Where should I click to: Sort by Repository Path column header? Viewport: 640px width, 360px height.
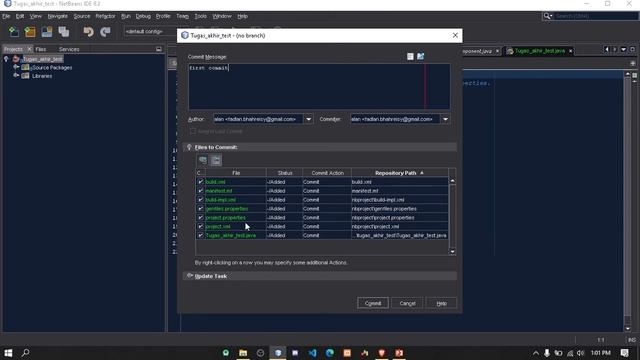(x=399, y=173)
